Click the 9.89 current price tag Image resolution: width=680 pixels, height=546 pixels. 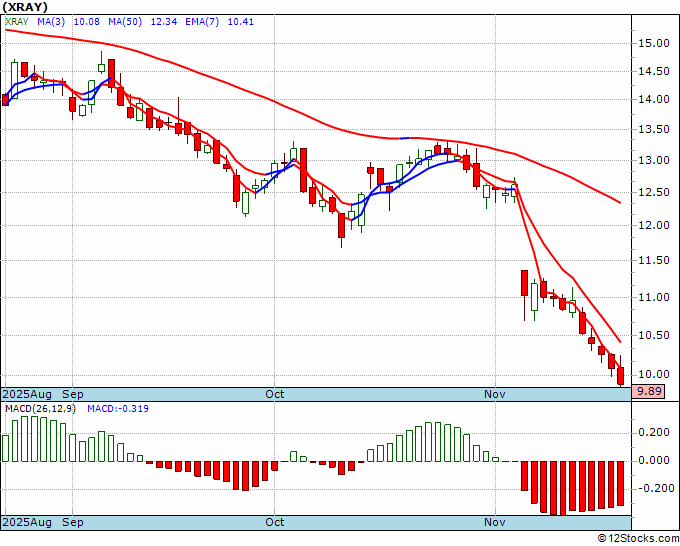click(649, 392)
